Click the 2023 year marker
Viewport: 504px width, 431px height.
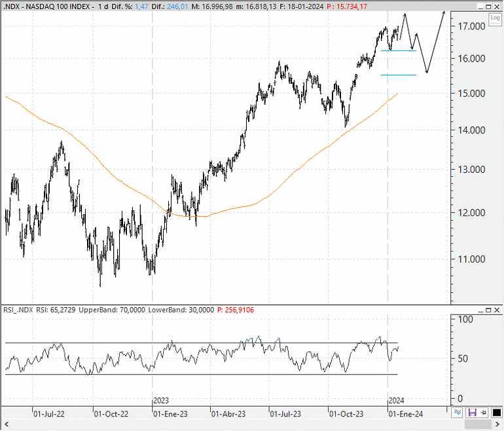pos(161,401)
